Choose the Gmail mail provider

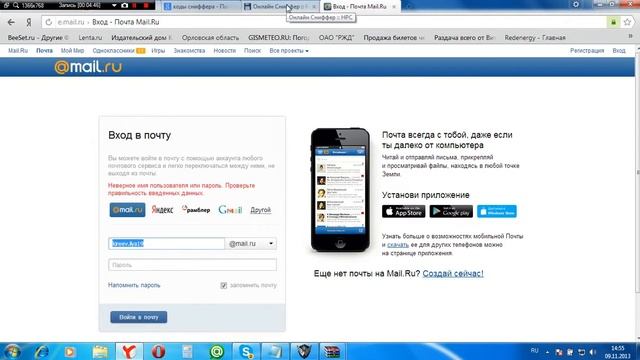point(230,210)
